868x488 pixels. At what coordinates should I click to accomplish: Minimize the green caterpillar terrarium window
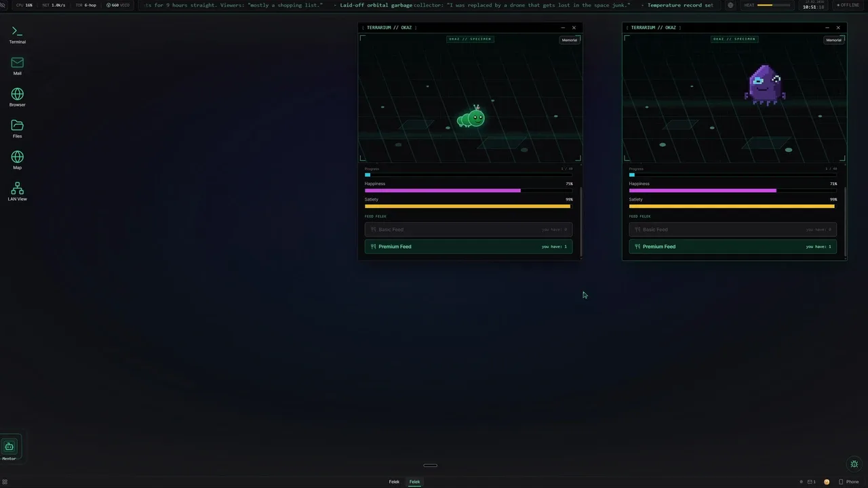(563, 28)
